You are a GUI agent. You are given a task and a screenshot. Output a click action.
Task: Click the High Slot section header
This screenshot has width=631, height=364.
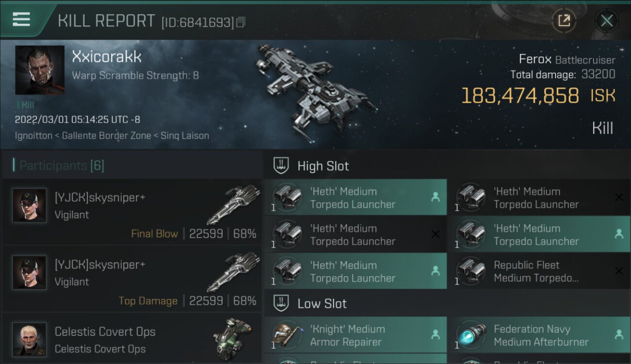coord(323,166)
